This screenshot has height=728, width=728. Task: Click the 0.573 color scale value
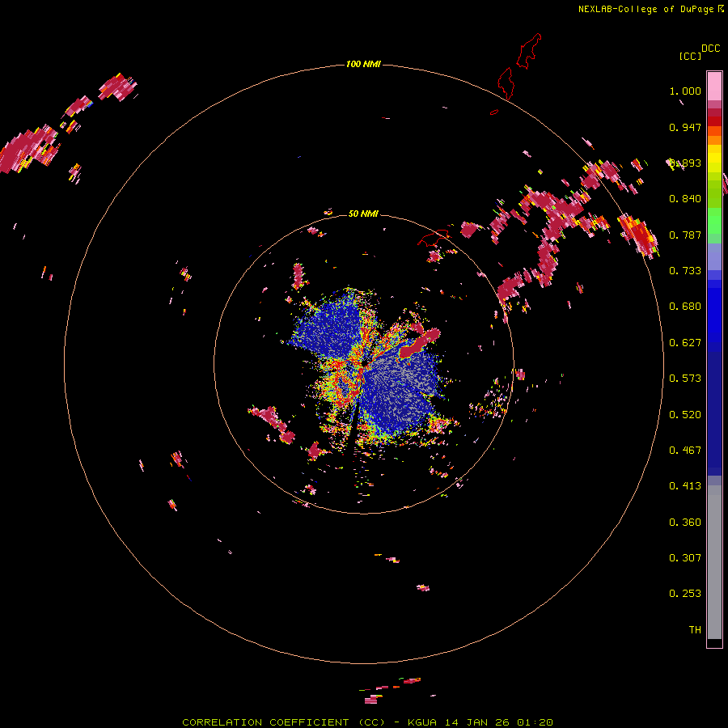(685, 379)
